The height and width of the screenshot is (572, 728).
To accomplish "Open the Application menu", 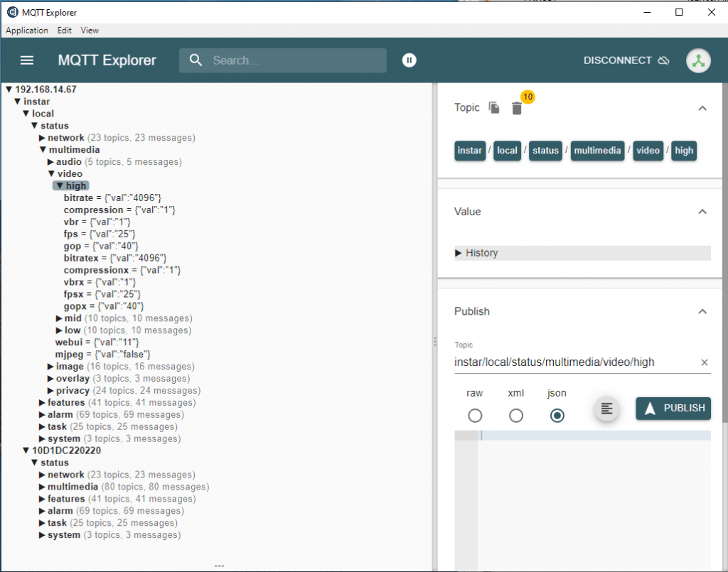I will (27, 31).
